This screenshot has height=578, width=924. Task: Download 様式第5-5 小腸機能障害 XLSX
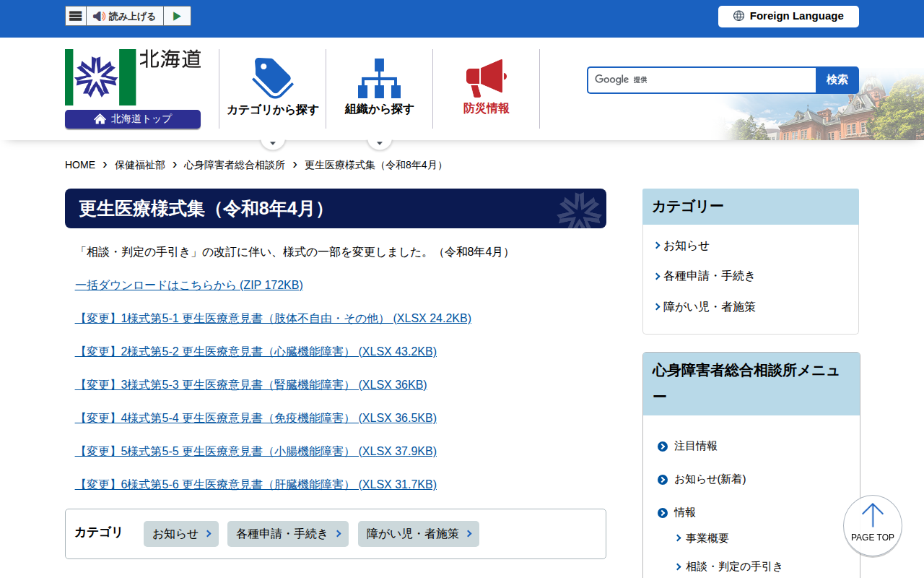click(256, 452)
